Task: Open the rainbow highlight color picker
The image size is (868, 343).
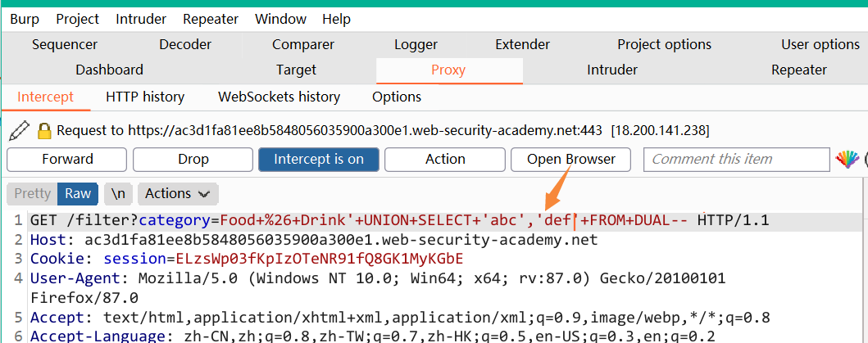Action: (x=847, y=160)
